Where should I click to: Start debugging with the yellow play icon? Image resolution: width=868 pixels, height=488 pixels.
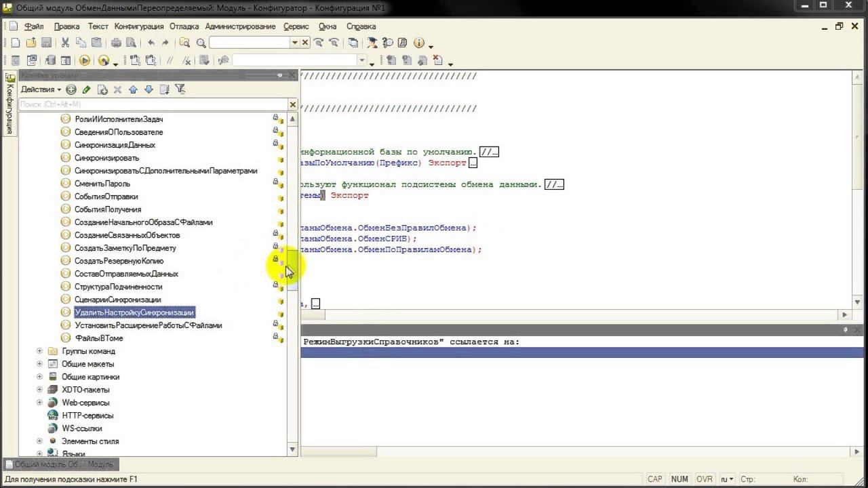(85, 61)
